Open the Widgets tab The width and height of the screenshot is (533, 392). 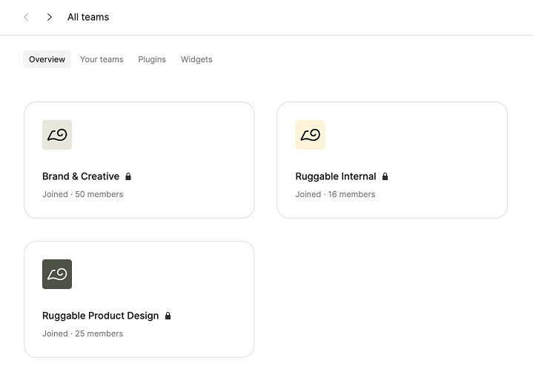coord(196,59)
